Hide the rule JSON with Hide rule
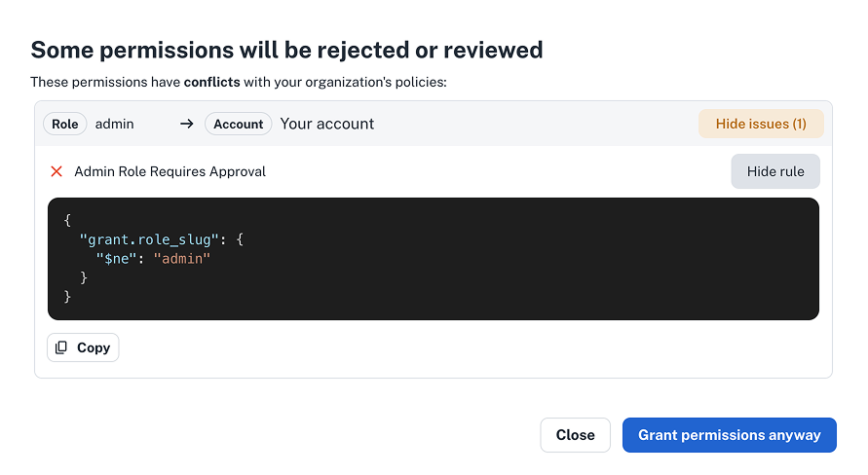 (x=775, y=171)
